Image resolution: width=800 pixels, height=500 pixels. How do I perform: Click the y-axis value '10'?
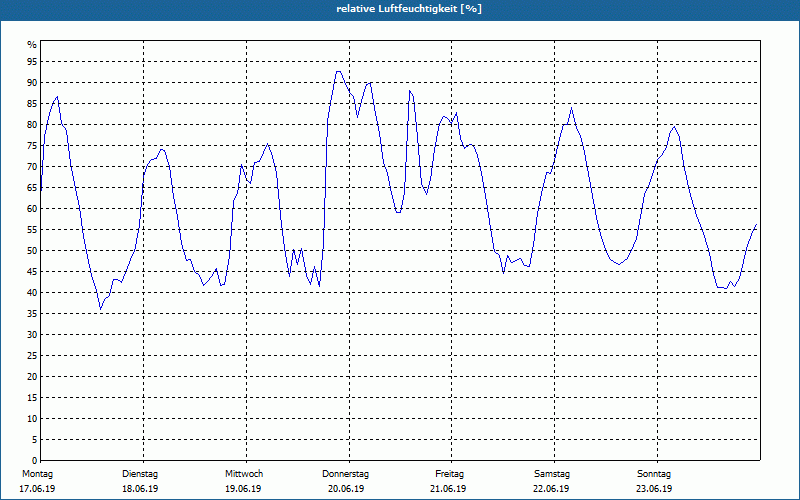(32, 418)
